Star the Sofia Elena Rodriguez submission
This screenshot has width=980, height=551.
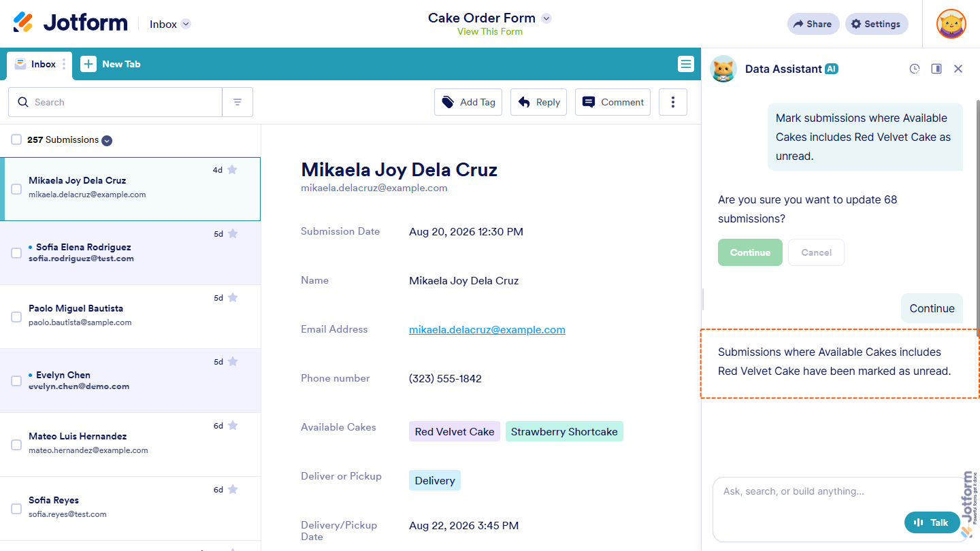[233, 233]
